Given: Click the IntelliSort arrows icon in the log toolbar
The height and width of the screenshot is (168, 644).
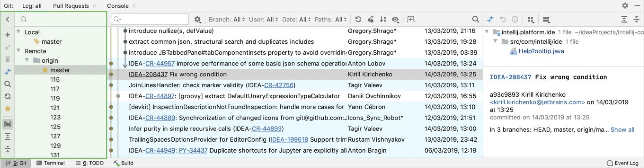Looking at the screenshot, I should coord(383,19).
